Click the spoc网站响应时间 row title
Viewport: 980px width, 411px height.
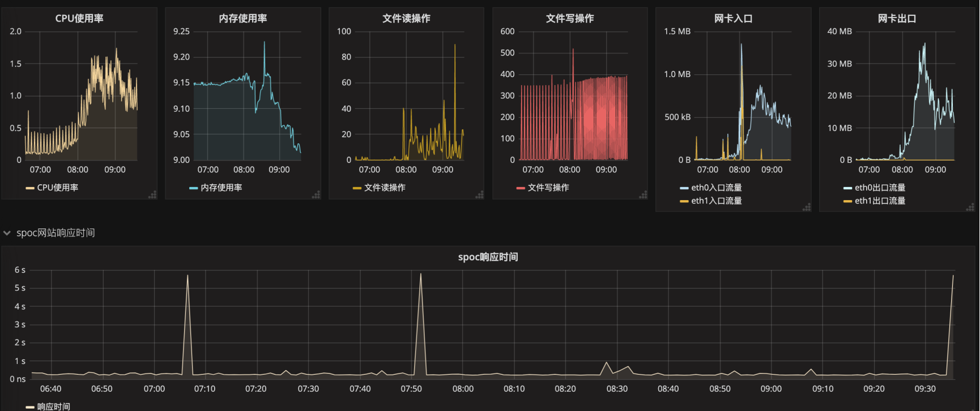point(56,233)
